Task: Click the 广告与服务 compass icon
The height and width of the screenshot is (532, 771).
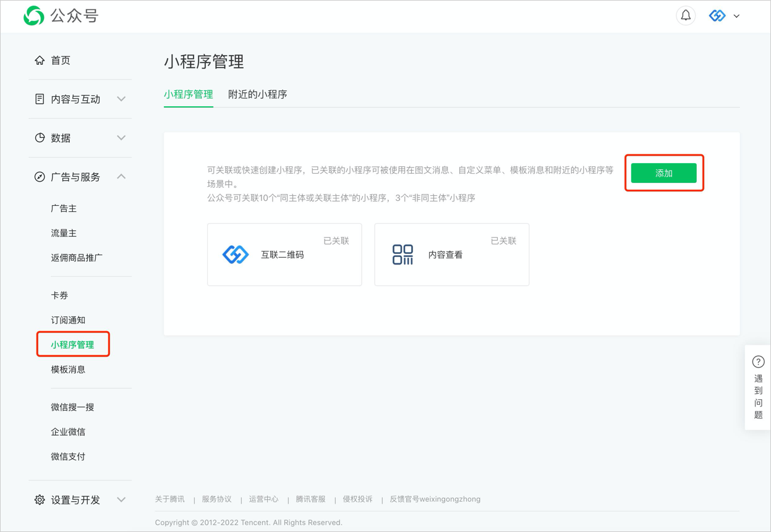Action: point(40,177)
